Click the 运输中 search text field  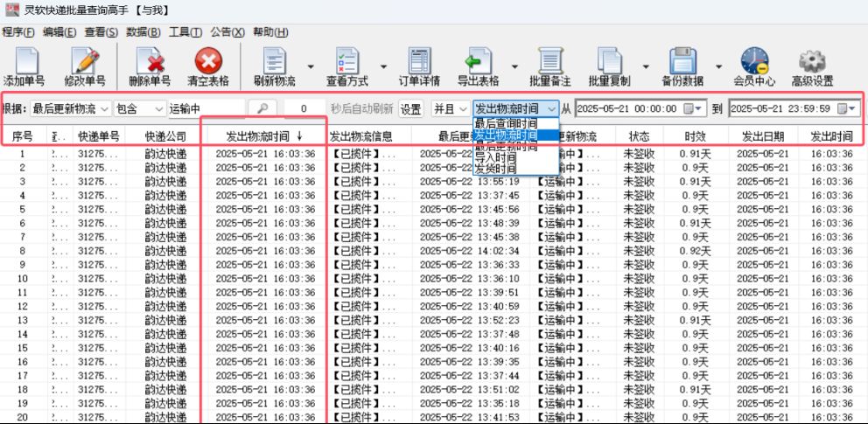206,109
